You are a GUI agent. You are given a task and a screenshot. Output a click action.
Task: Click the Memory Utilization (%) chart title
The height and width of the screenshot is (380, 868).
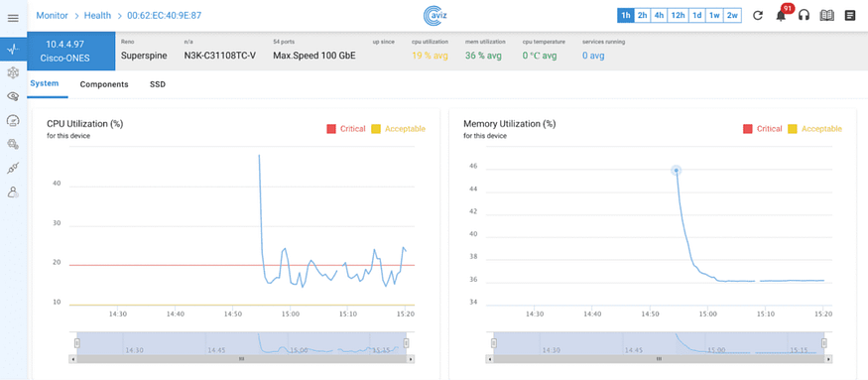click(509, 124)
